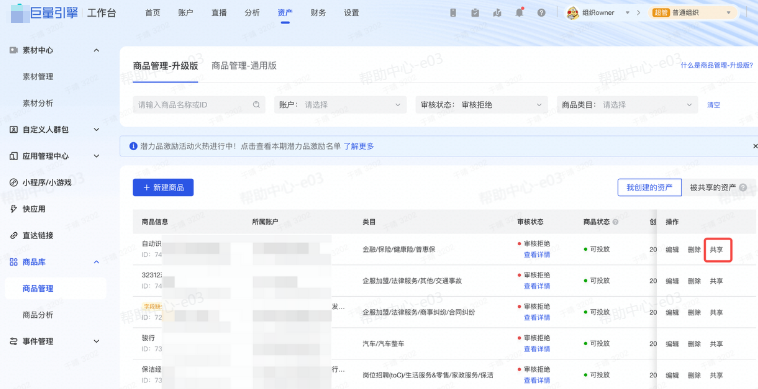Switch to 商品管理-升级版 tab
The width and height of the screenshot is (758, 389).
click(x=165, y=66)
